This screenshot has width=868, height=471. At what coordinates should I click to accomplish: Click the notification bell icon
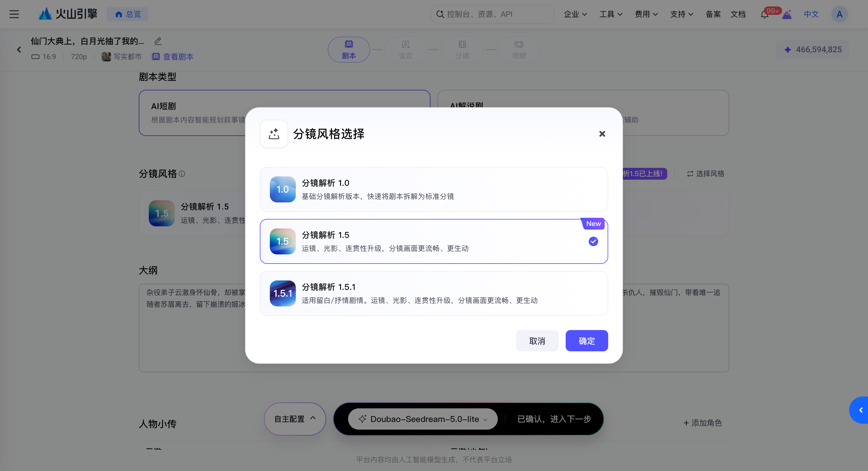coord(765,14)
